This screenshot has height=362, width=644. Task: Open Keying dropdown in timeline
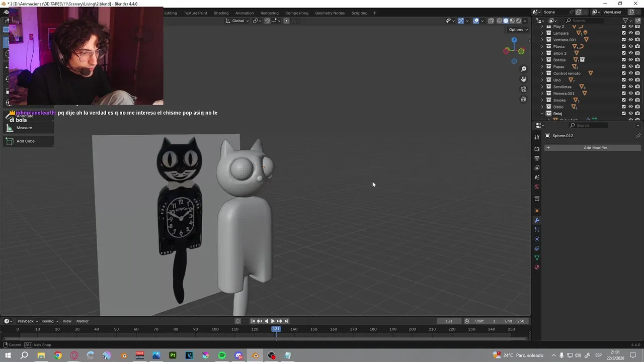(x=49, y=321)
